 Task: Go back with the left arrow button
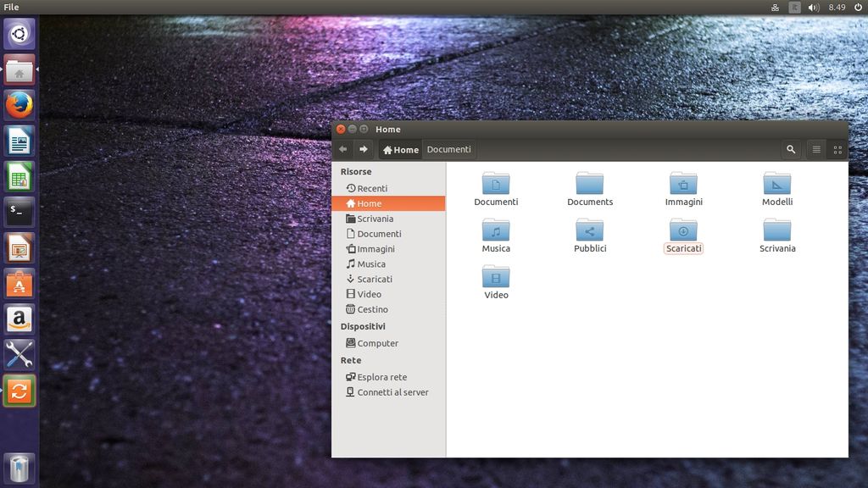[343, 150]
